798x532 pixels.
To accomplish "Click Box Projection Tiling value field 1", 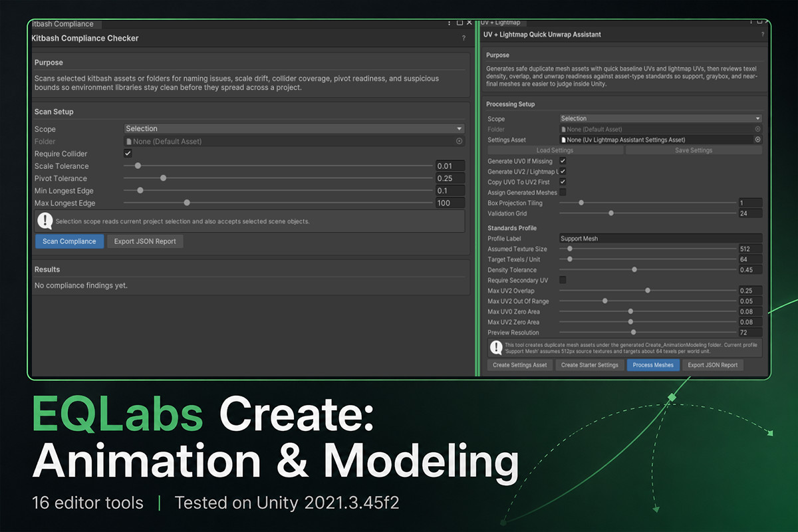I will click(750, 203).
